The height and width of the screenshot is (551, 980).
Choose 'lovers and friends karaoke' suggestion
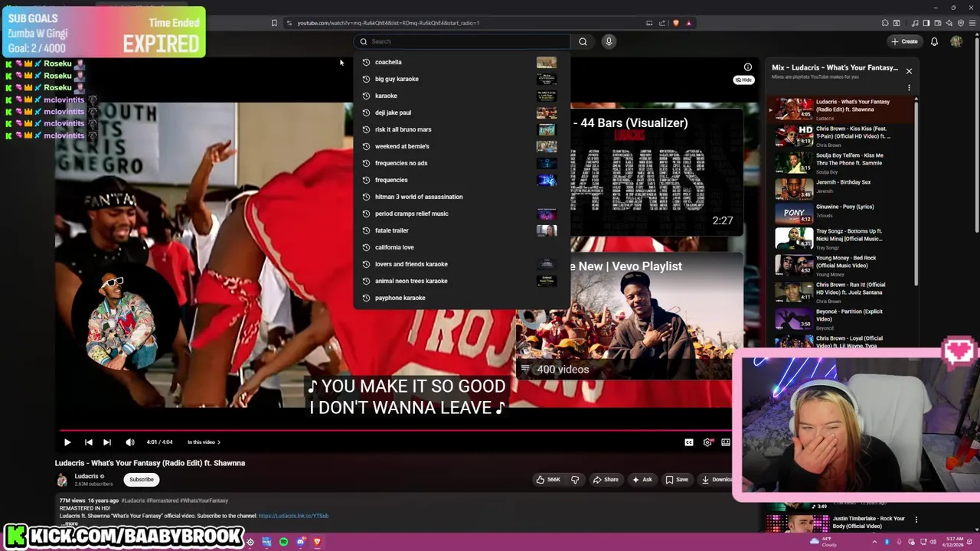(462, 264)
